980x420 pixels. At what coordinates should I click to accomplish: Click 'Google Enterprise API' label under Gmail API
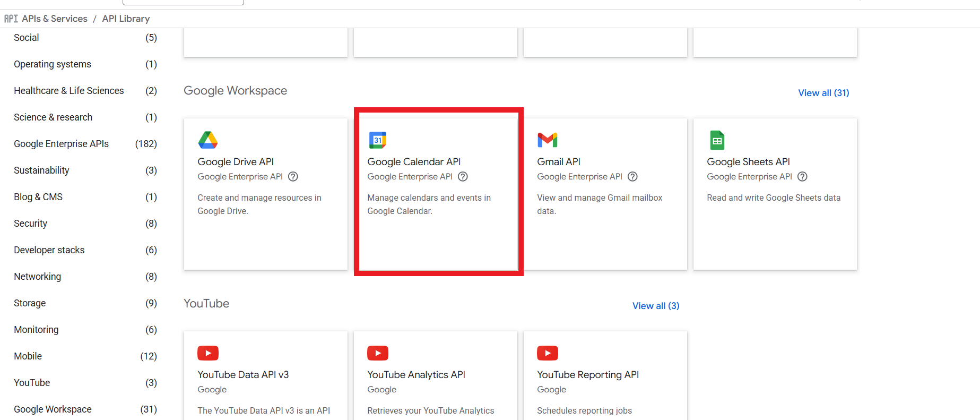tap(579, 177)
